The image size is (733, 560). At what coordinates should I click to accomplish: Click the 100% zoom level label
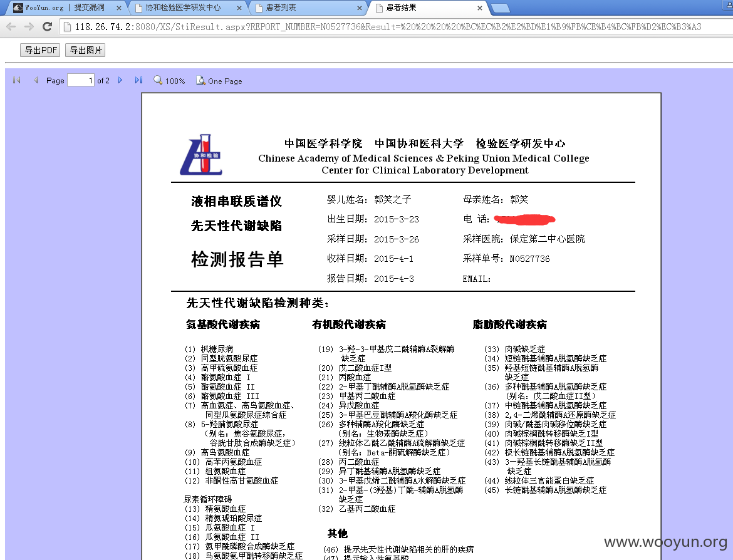[175, 81]
